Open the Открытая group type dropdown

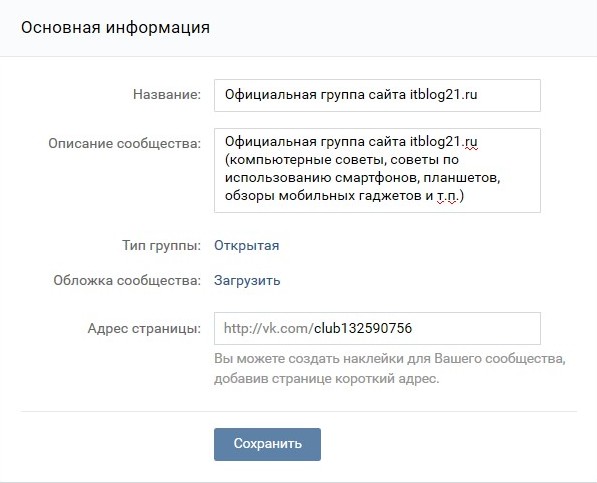[247, 245]
